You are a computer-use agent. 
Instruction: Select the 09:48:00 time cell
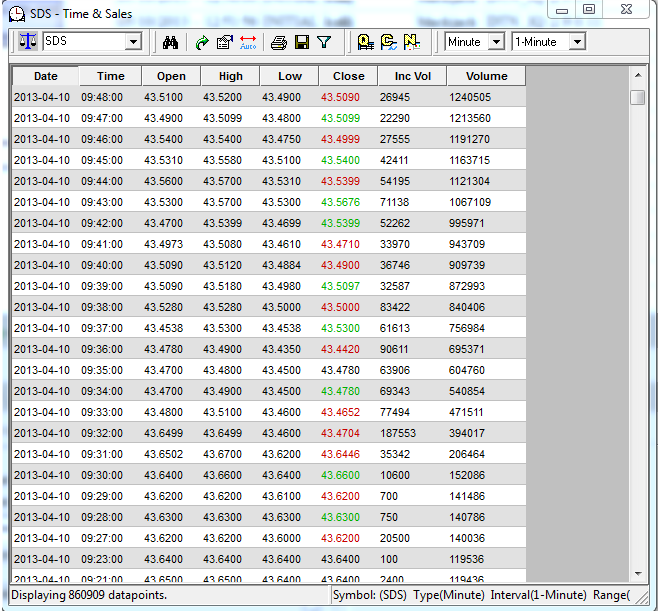click(x=102, y=97)
